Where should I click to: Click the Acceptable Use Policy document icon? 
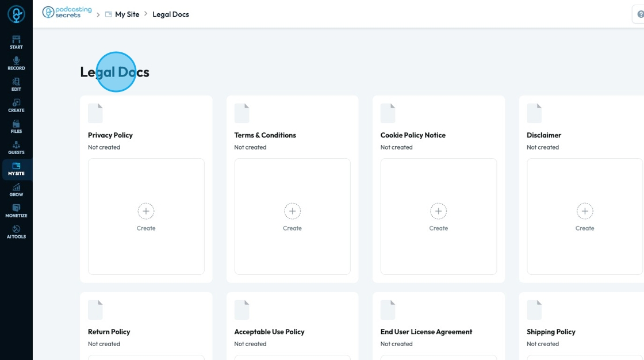241,310
